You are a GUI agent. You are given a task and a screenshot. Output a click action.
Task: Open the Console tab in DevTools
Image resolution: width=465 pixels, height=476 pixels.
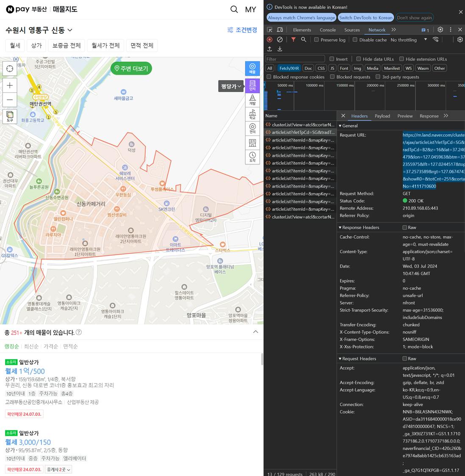(x=327, y=30)
